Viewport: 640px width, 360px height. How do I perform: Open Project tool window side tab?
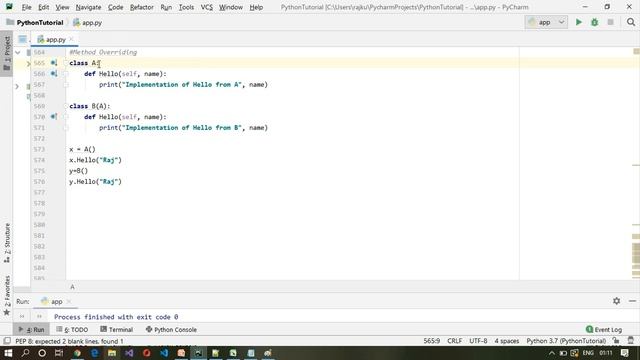tap(7, 53)
